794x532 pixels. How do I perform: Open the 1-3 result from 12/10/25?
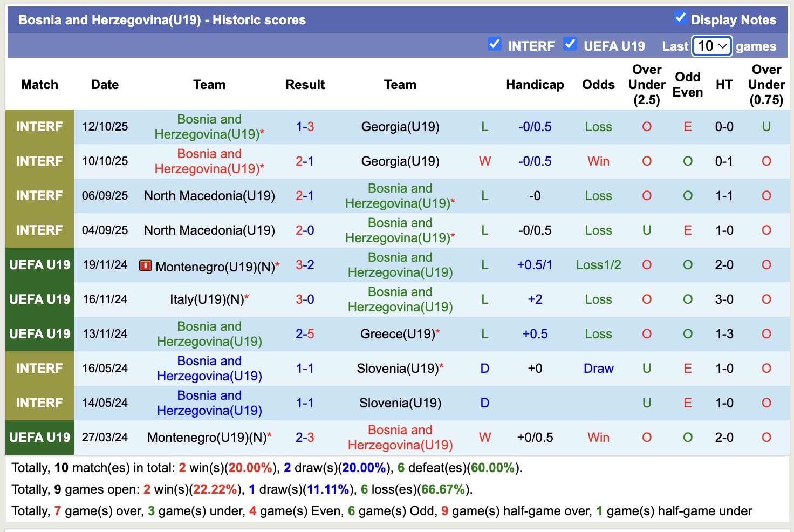(x=305, y=127)
